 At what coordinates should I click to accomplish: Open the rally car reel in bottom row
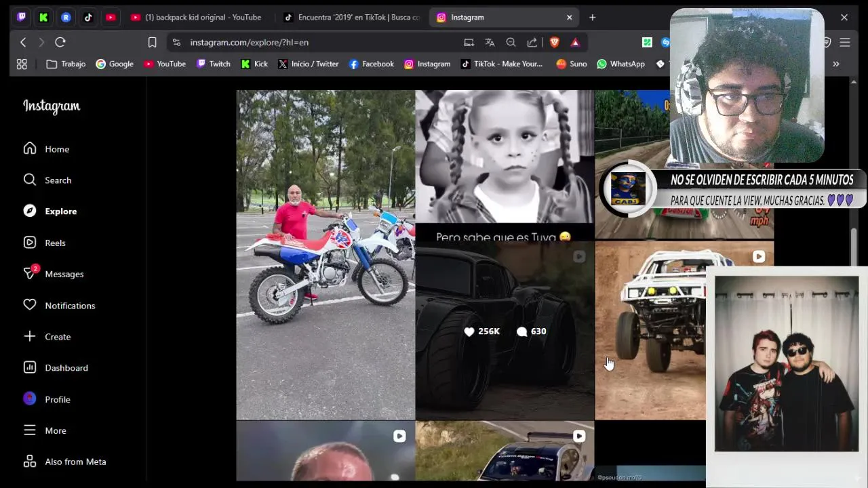pos(505,451)
